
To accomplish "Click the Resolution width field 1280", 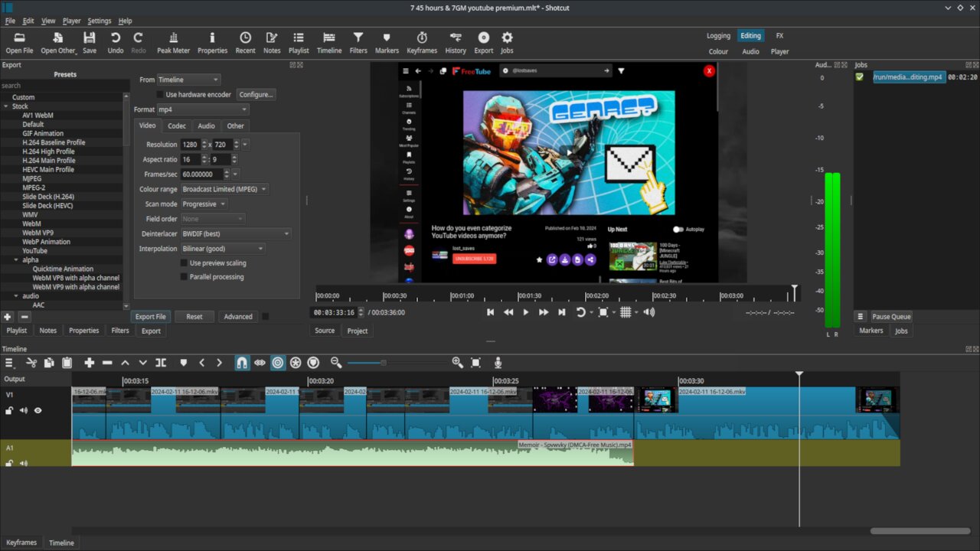I will [x=190, y=145].
